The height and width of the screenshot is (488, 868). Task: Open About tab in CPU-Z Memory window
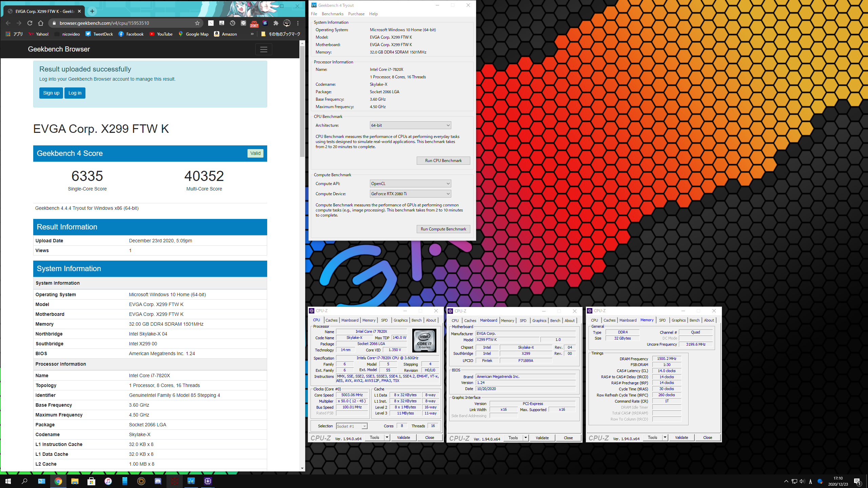pos(709,320)
